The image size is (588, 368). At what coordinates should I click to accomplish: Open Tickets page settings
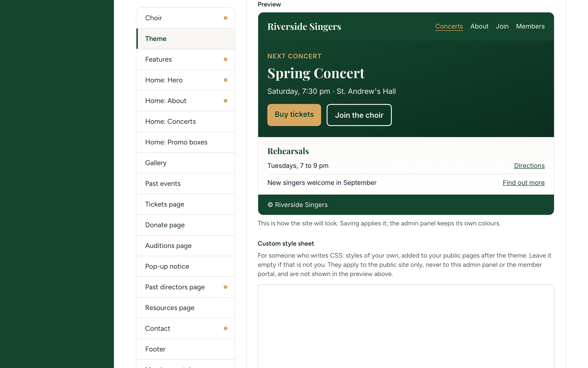click(186, 204)
